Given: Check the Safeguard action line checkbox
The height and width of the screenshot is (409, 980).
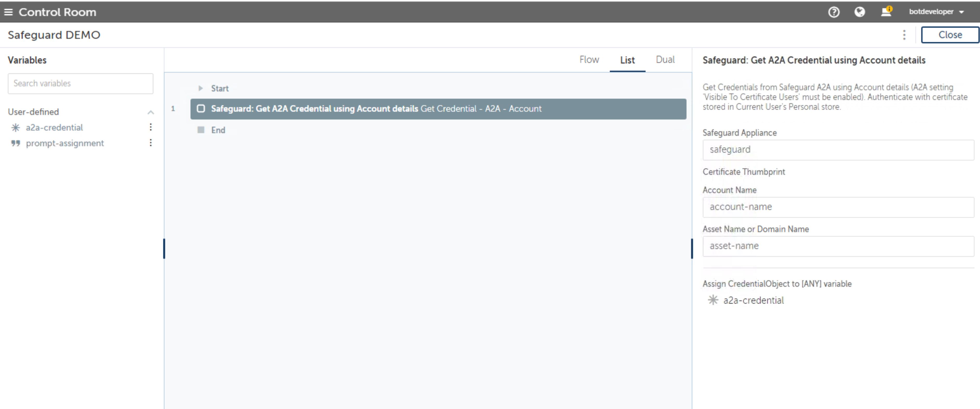Looking at the screenshot, I should [x=201, y=109].
